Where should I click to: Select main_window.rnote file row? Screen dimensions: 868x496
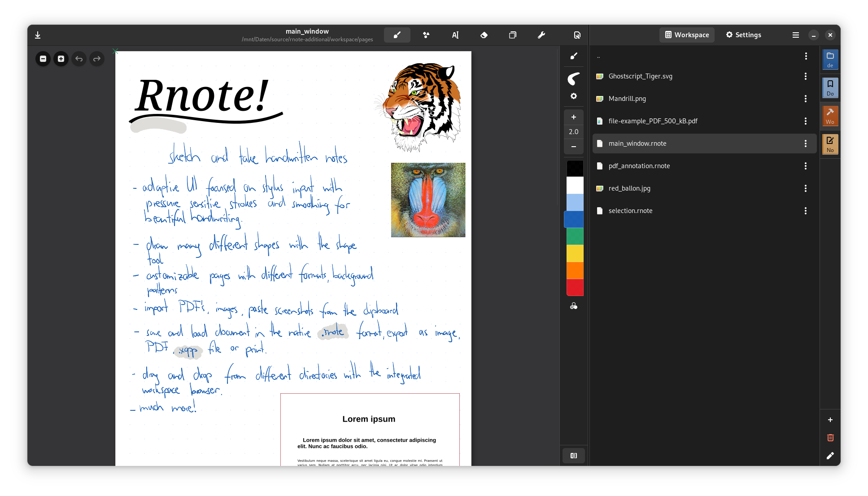pos(704,144)
